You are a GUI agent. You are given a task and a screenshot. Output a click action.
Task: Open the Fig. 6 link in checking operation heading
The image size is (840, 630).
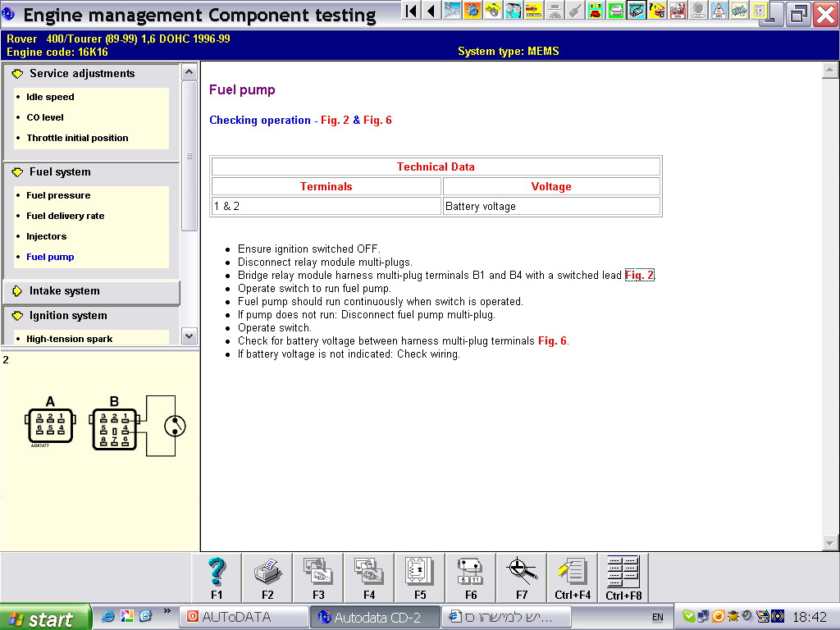(x=377, y=121)
